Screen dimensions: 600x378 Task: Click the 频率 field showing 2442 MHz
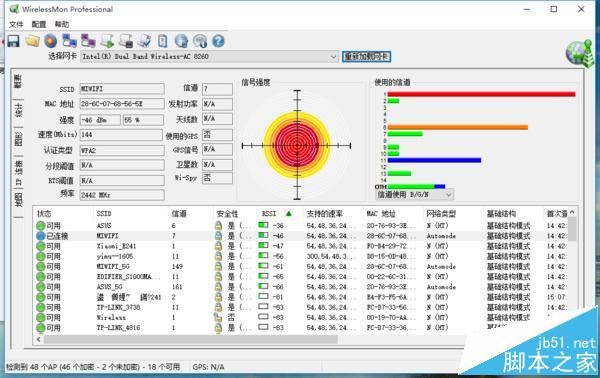(x=122, y=195)
